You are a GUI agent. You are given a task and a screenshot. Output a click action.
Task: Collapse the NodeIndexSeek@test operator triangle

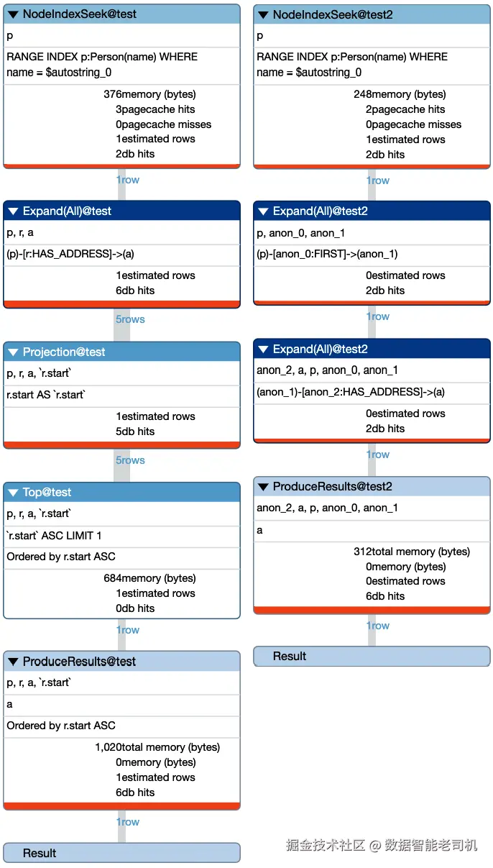coord(13,14)
